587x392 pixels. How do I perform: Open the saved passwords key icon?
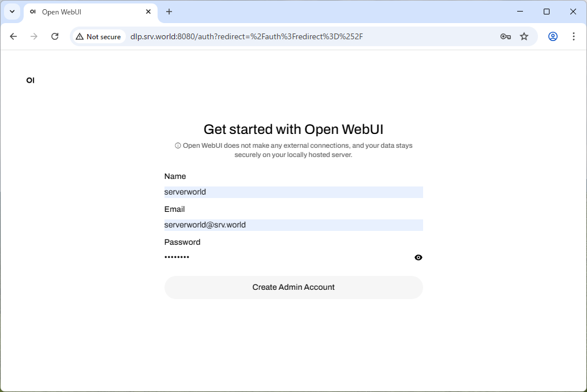pos(505,36)
